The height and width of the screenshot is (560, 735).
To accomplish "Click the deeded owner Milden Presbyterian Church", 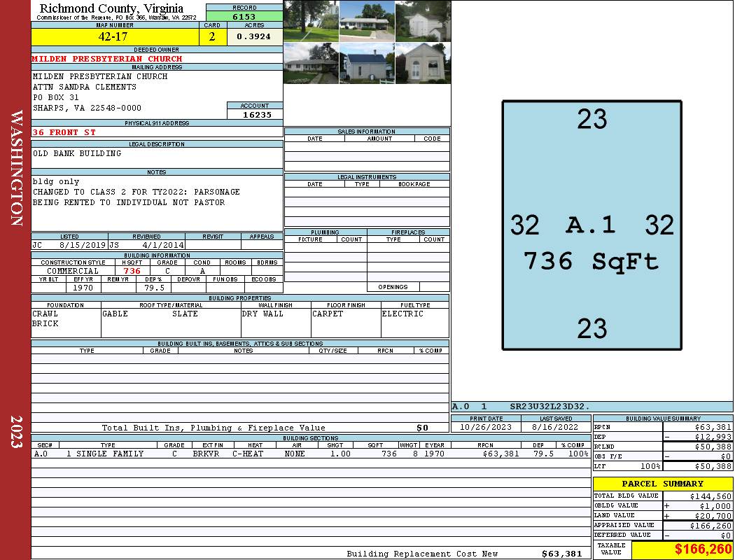I will [x=107, y=59].
